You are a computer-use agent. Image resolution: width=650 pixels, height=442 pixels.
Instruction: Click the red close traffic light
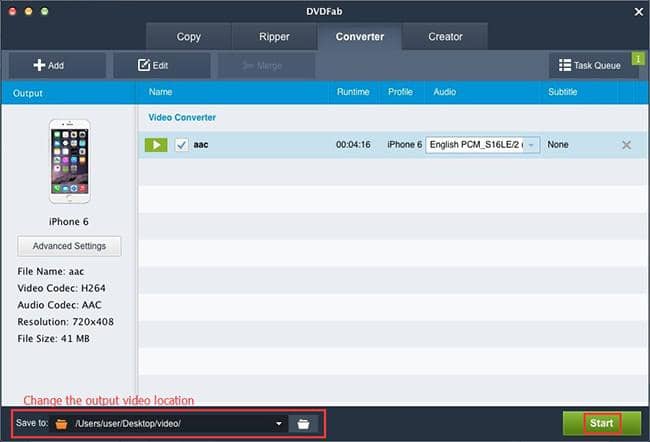(12, 12)
